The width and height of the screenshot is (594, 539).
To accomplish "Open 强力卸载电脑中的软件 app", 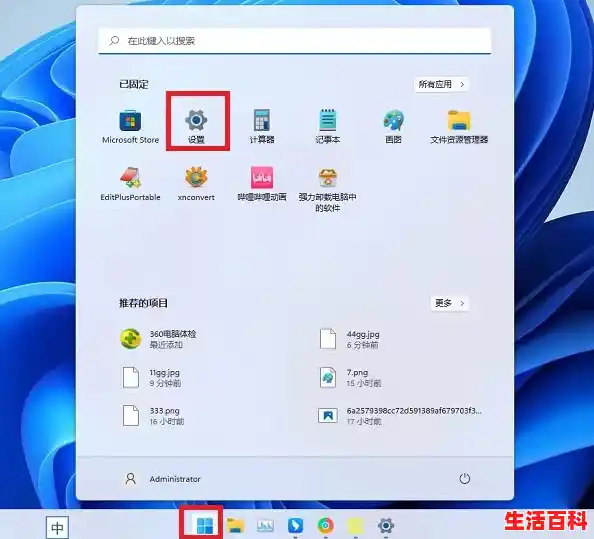I will point(328,190).
